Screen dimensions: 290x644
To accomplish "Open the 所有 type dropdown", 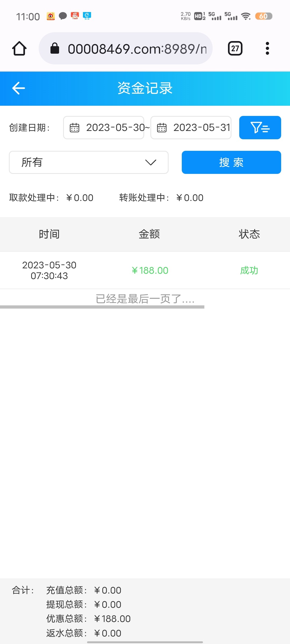I will click(x=89, y=162).
